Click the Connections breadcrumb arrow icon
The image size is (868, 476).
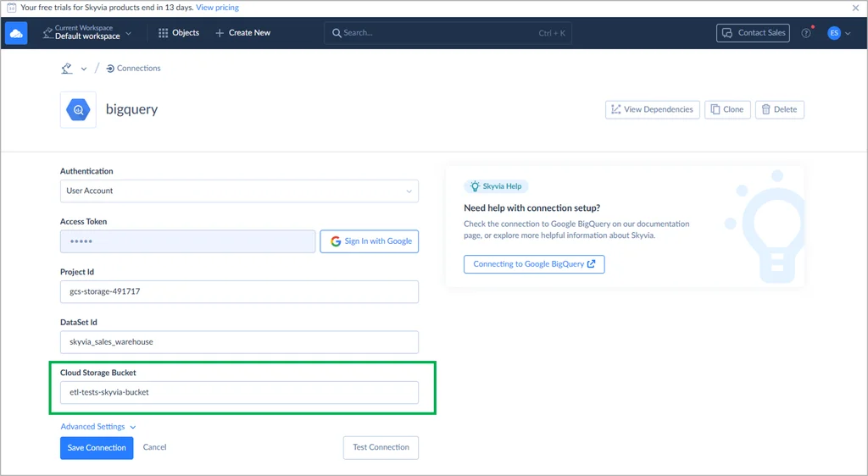pyautogui.click(x=110, y=69)
